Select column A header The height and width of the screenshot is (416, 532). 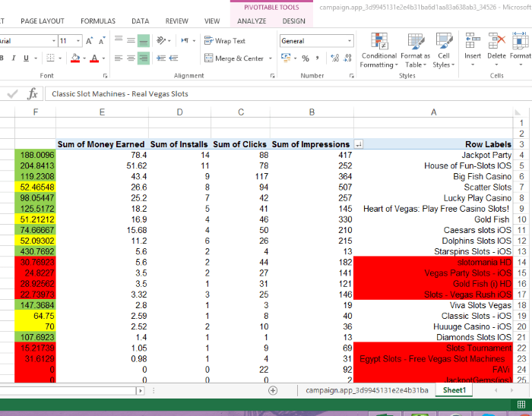pos(433,112)
